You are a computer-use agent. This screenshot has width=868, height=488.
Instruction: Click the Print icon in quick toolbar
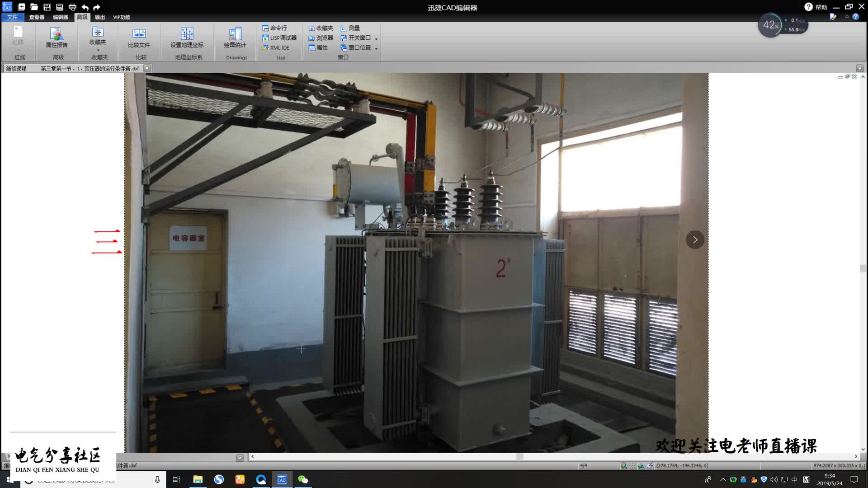click(72, 7)
